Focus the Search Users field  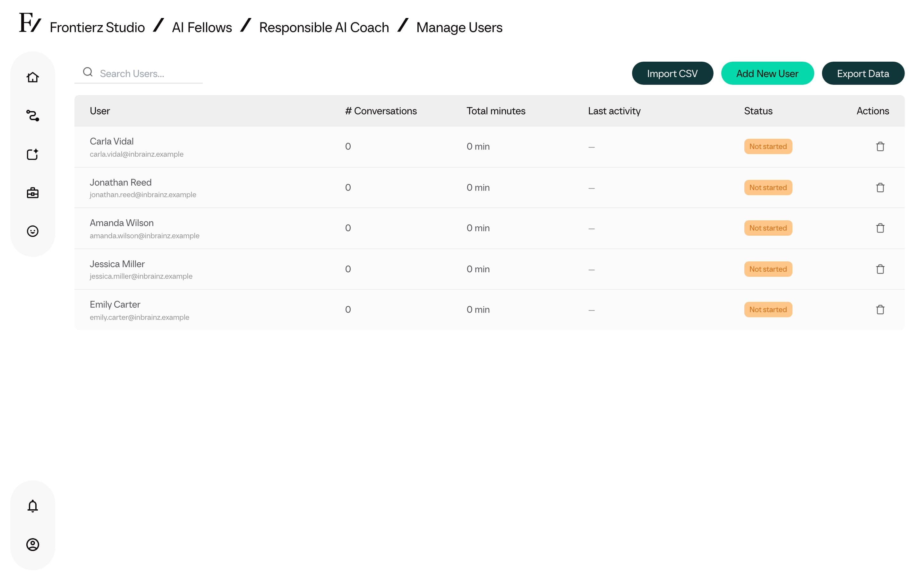[139, 73]
